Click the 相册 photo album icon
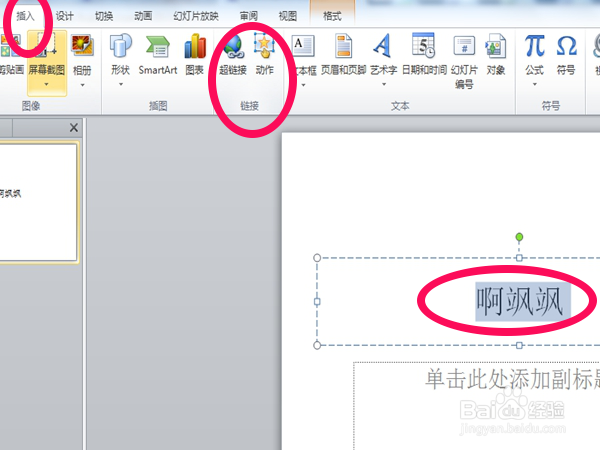 (82, 45)
